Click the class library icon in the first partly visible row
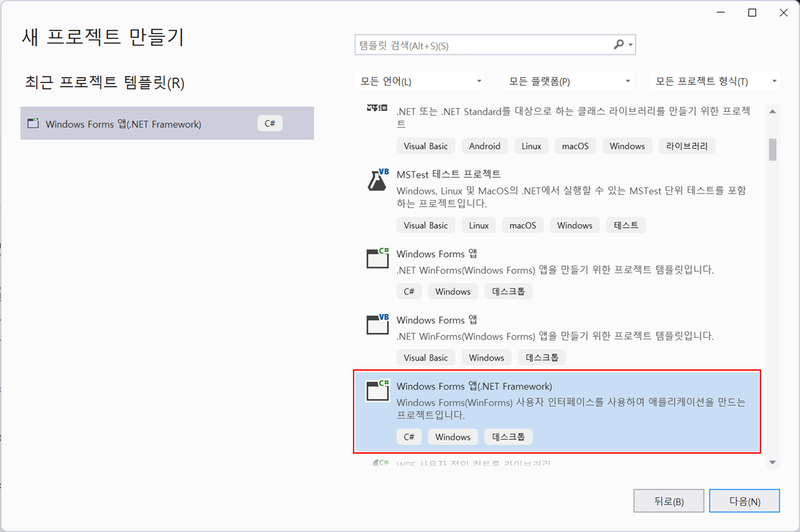Screen dimensions: 800x532 [x=377, y=109]
